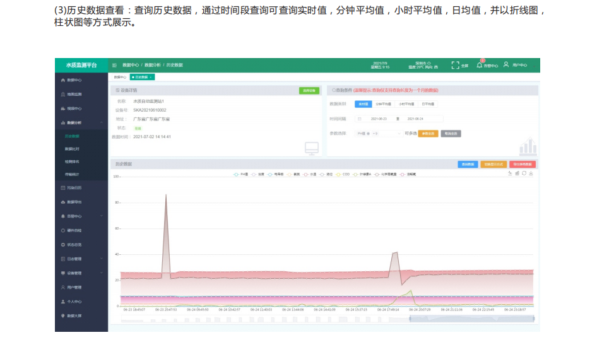The image size is (597, 364).
Task: Open the 用户中心 dropdown arrow in header
Action: (534, 66)
